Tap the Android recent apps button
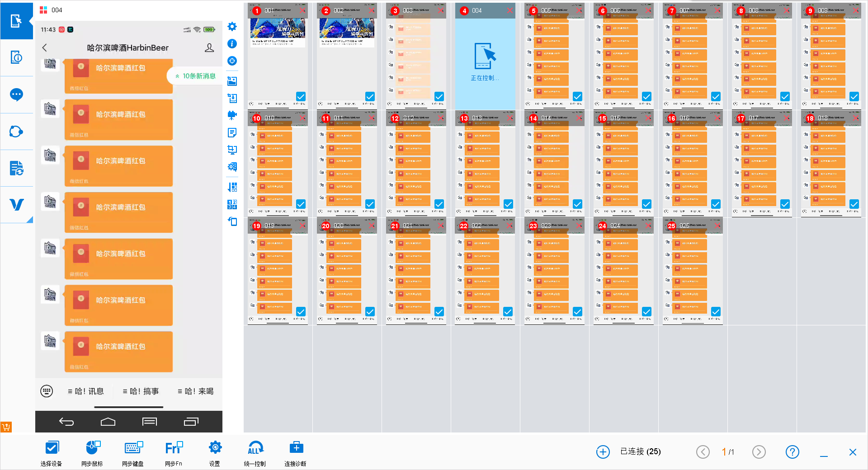 (x=191, y=422)
